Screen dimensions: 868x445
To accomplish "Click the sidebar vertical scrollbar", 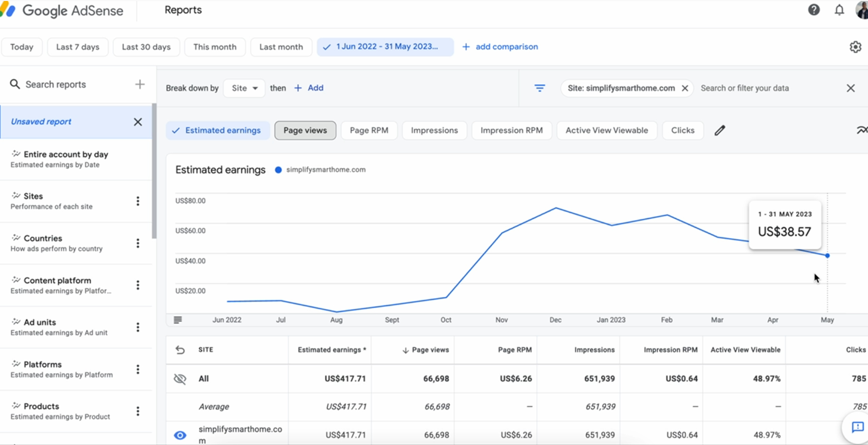I will coord(154,171).
